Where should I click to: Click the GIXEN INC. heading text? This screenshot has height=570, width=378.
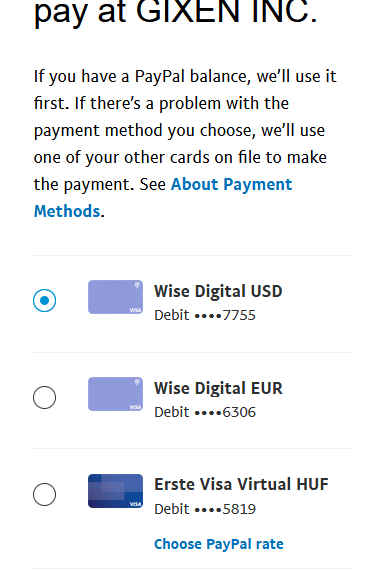point(226,12)
